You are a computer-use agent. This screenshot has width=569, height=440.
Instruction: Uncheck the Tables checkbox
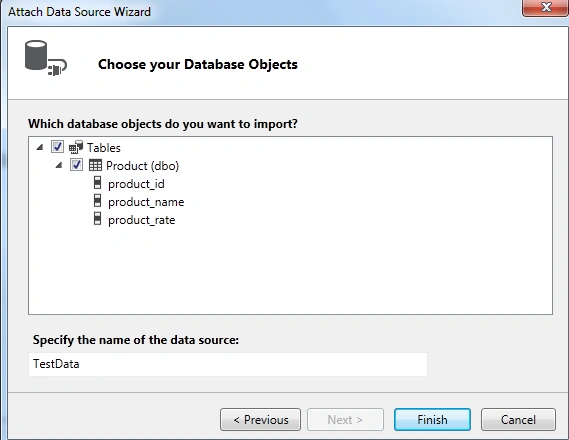(x=57, y=147)
